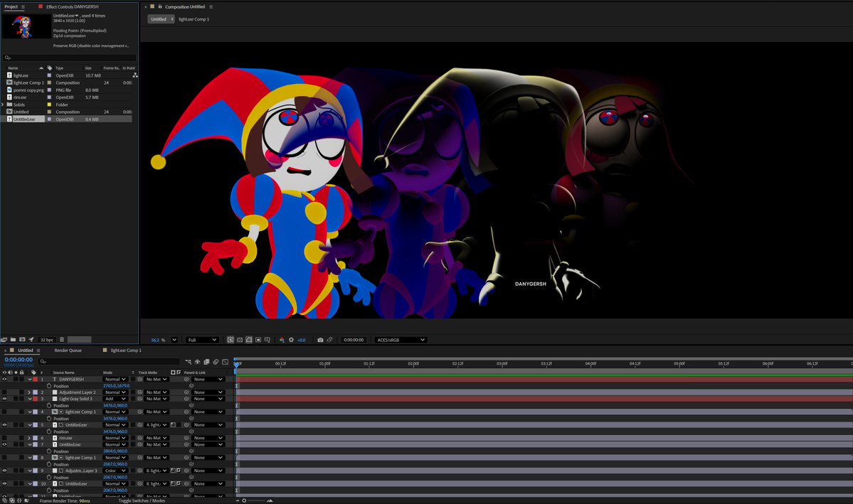Switch to light.exr Comp 1 timeline tab
This screenshot has height=504, width=853.
pos(126,350)
